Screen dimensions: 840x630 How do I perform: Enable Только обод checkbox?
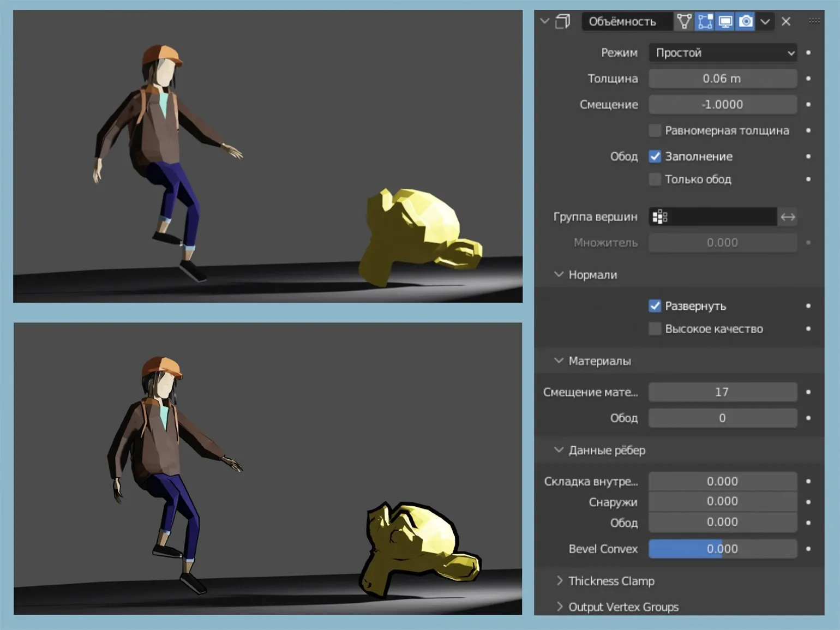[655, 179]
